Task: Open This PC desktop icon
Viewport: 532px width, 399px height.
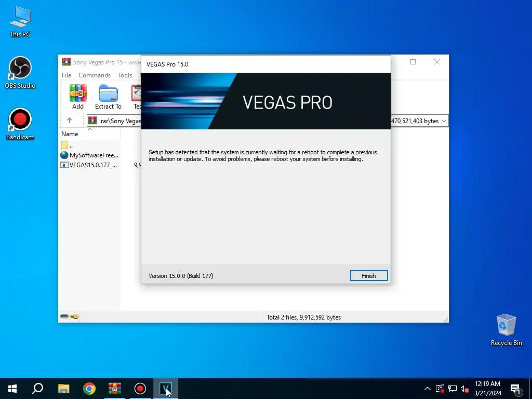Action: [20, 22]
